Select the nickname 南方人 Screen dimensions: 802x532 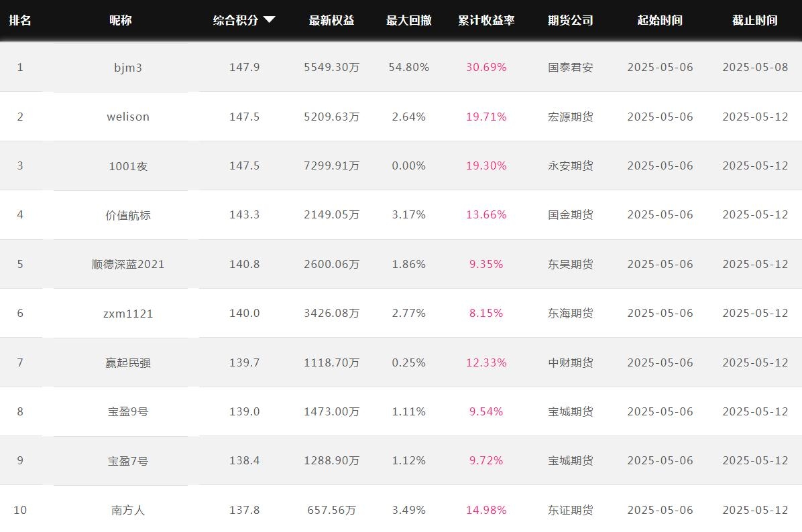[x=128, y=510]
